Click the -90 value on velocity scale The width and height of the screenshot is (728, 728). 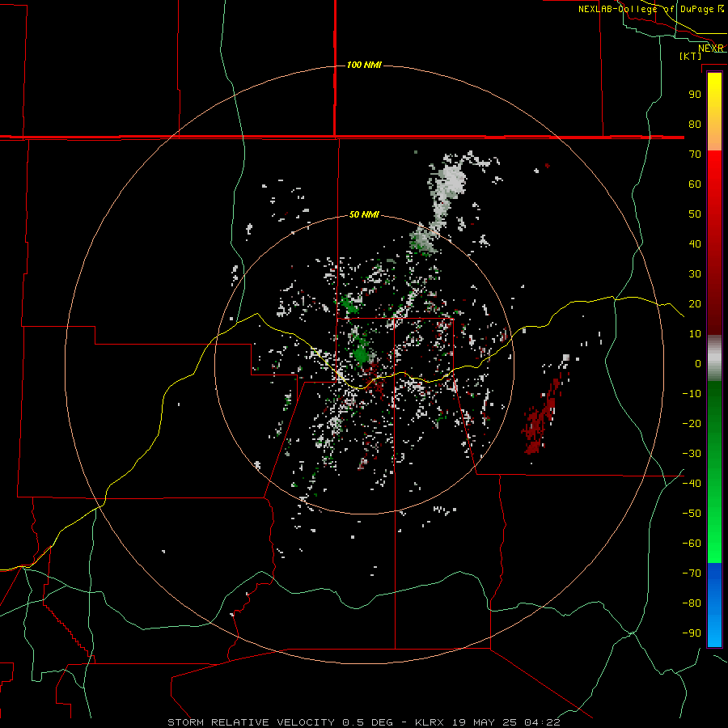point(692,633)
